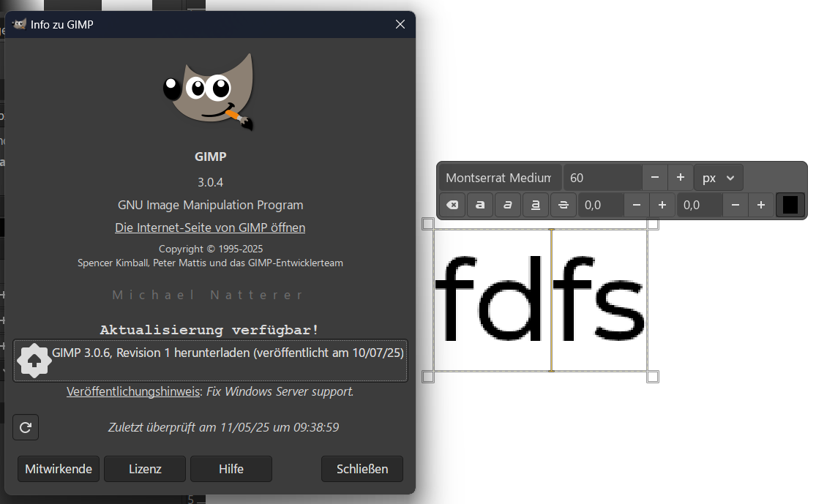This screenshot has width=816, height=504.
Task: Toggle underline text formatting
Action: pyautogui.click(x=535, y=206)
